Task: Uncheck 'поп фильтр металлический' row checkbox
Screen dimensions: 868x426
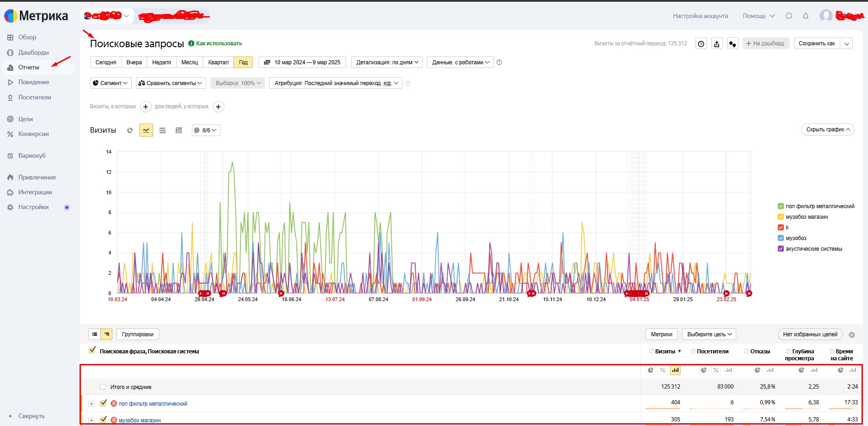Action: [x=103, y=403]
